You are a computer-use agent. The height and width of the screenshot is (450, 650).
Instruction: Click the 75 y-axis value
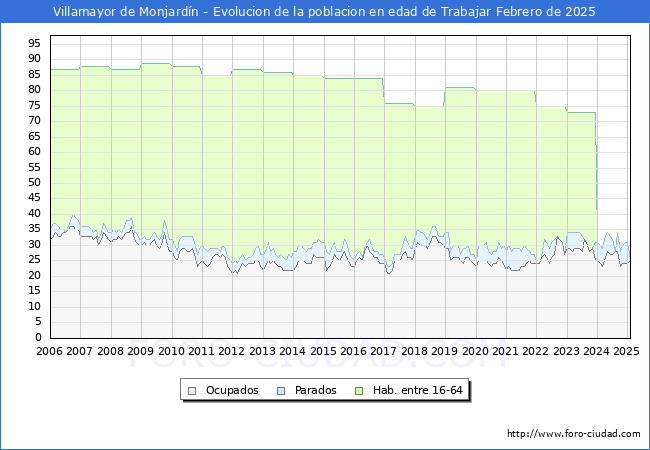pyautogui.click(x=34, y=105)
